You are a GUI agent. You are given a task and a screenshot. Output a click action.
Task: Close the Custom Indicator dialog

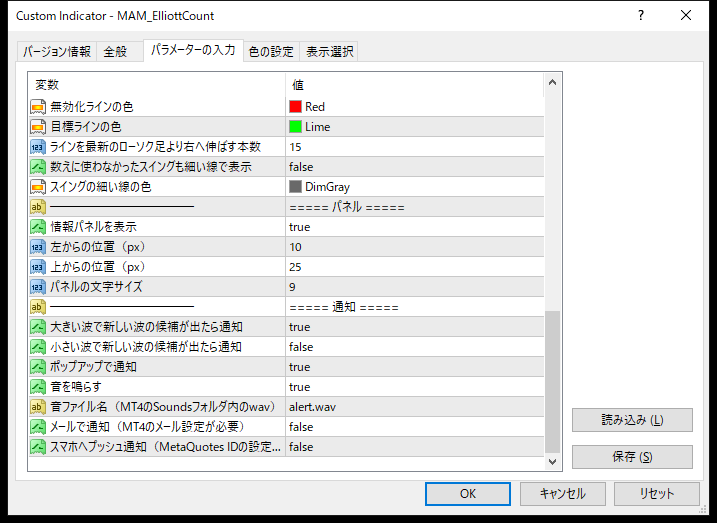pos(686,16)
